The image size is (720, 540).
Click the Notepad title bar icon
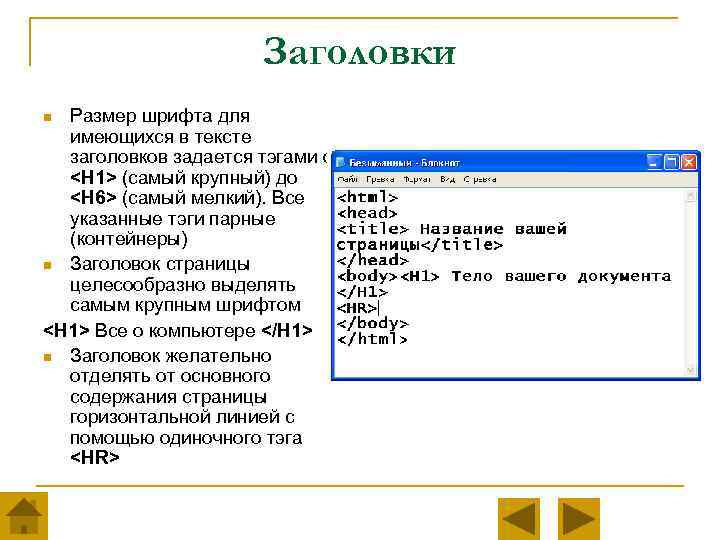click(x=340, y=163)
